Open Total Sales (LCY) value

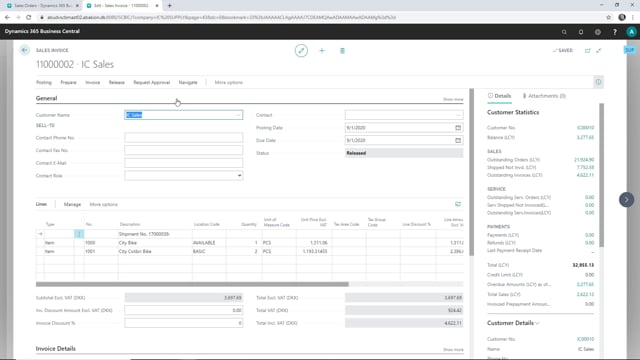[585, 294]
